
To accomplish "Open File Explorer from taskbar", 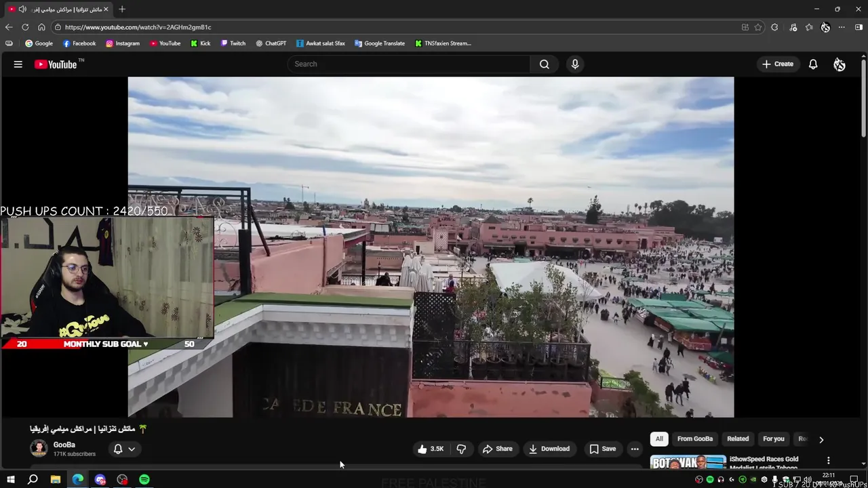I will click(56, 479).
